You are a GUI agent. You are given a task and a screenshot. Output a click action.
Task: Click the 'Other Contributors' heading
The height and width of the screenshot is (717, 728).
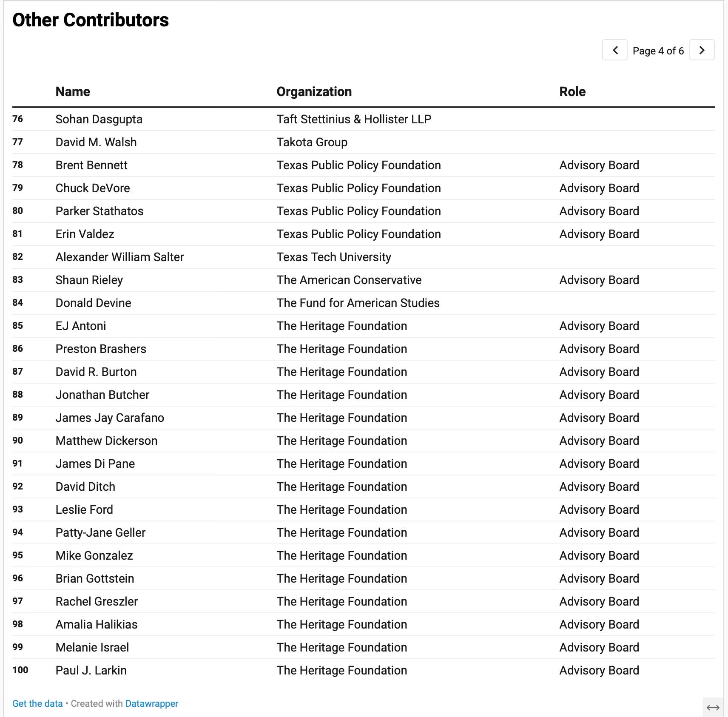click(91, 20)
